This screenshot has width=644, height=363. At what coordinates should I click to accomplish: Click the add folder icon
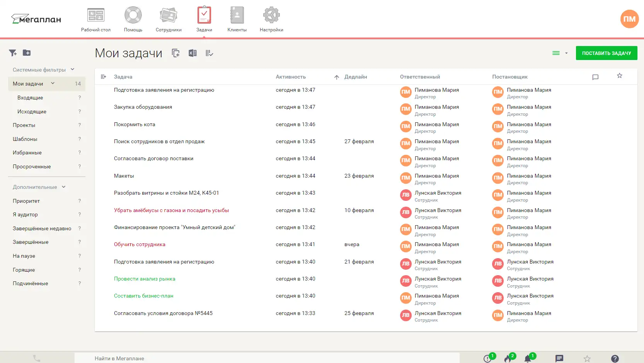click(x=27, y=53)
